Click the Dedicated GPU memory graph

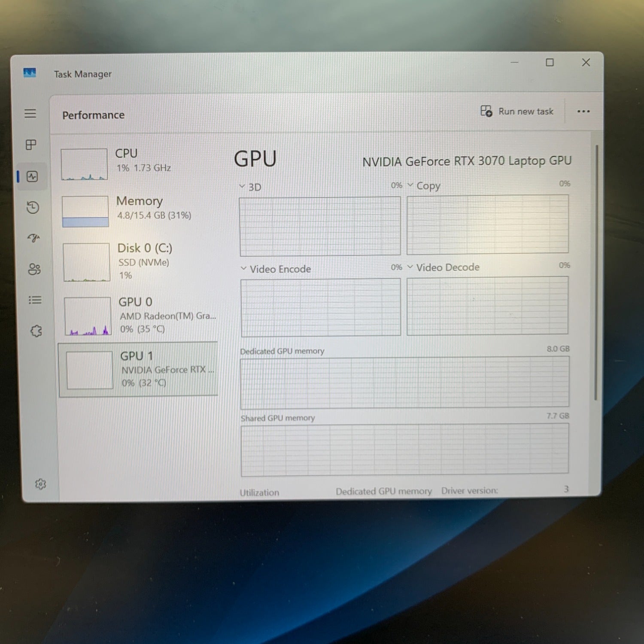click(x=405, y=383)
